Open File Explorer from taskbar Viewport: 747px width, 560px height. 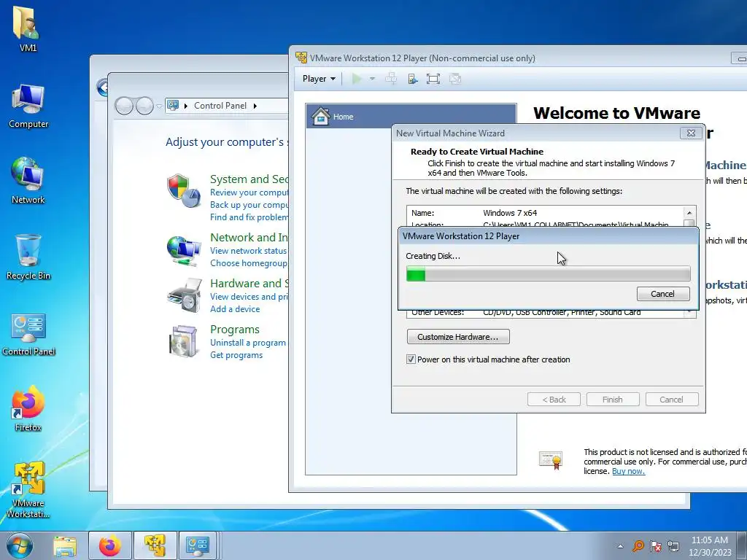coord(65,545)
